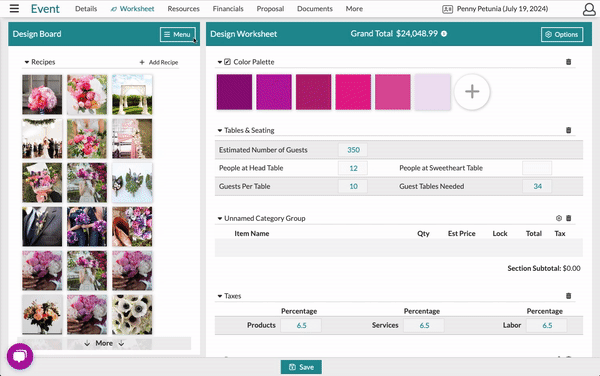
Task: Open the Documents tab
Action: 315,8
